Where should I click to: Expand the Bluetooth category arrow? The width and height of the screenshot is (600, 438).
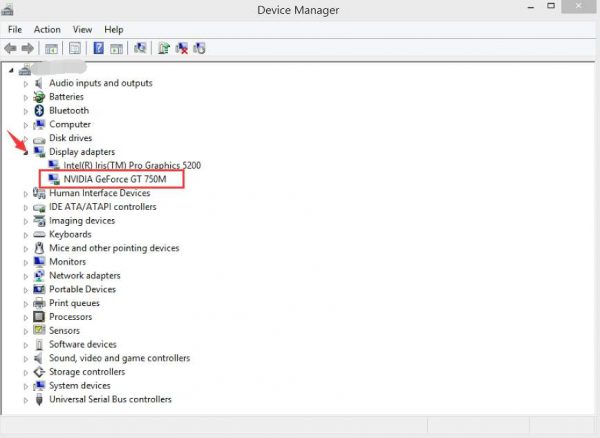tap(26, 111)
